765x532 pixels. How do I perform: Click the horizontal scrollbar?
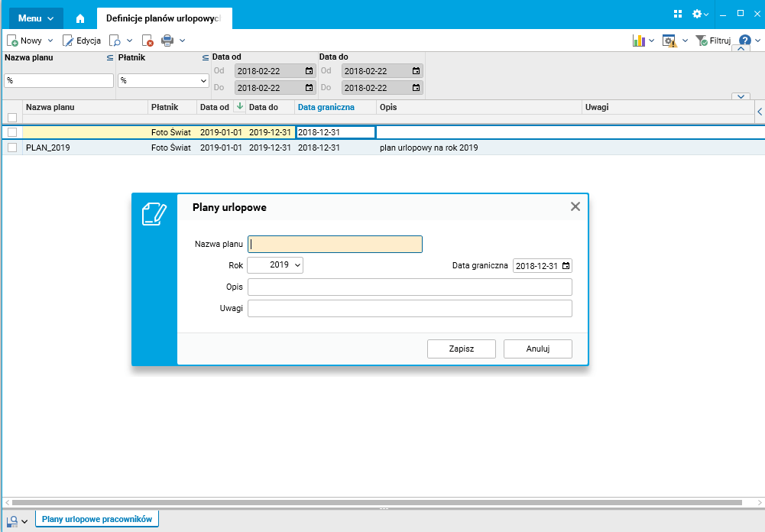coord(377,502)
